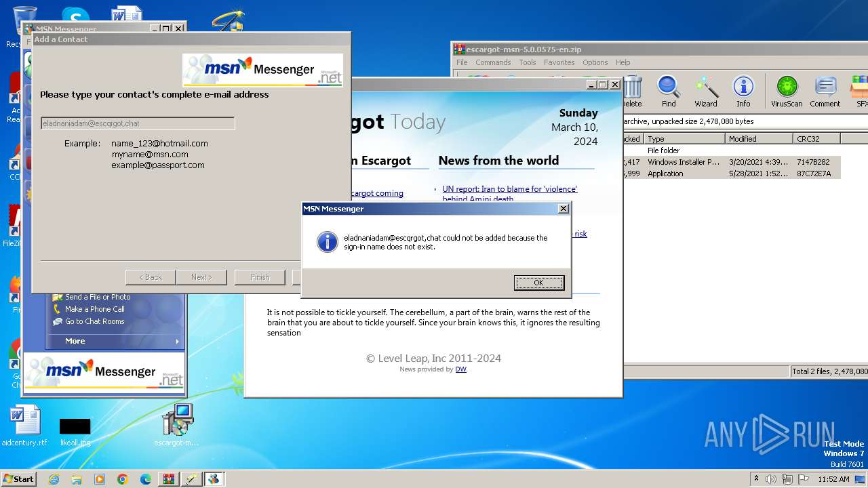Click the Go to Chat Rooms icon
The image size is (868, 488).
57,321
